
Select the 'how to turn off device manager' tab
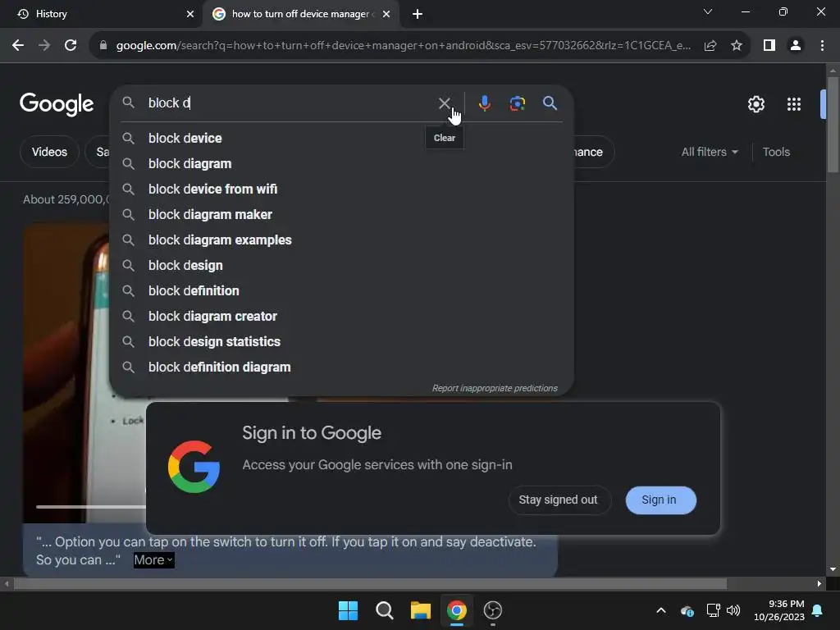click(302, 14)
